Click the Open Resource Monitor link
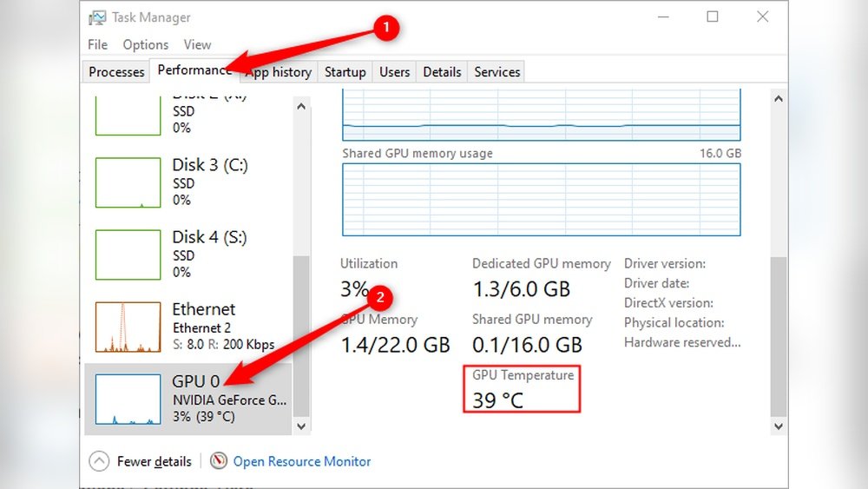 click(x=301, y=461)
